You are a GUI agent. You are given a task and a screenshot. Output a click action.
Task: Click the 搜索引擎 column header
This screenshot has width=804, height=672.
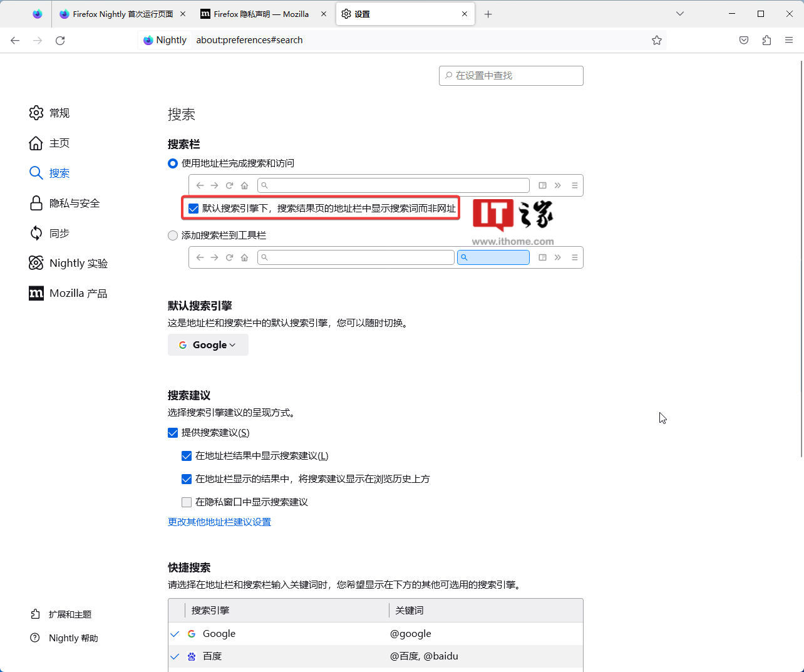[287, 611]
